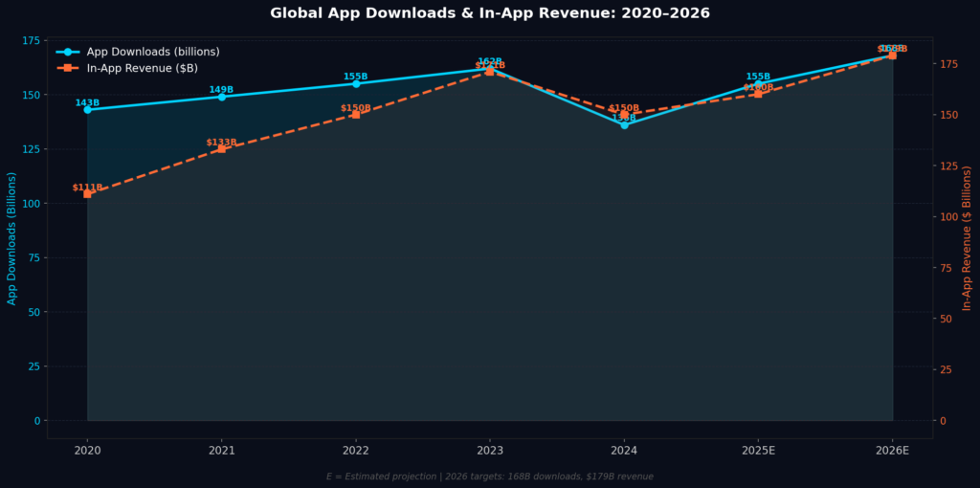The width and height of the screenshot is (980, 488).
Task: Click the orange dashed marker in the legend
Action: pyautogui.click(x=68, y=68)
